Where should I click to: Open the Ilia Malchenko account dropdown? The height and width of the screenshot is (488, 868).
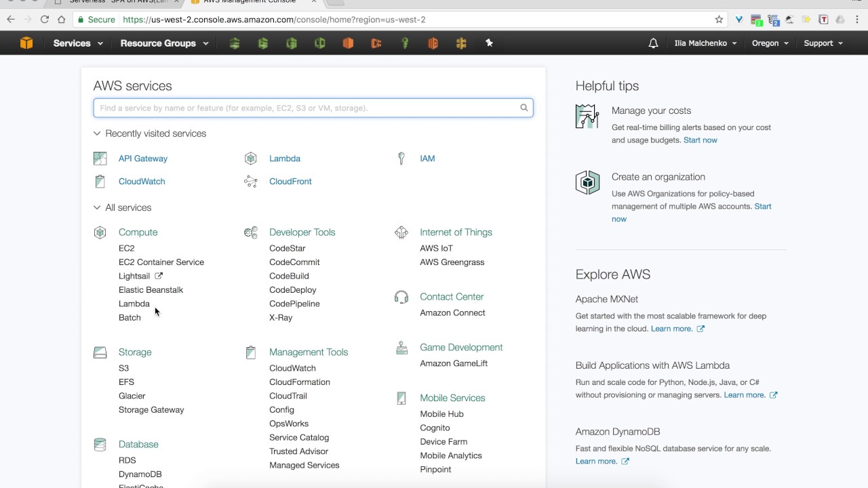pos(705,43)
